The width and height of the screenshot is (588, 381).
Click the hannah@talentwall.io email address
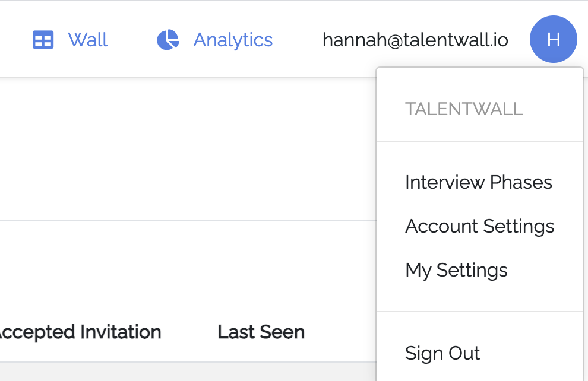pos(415,40)
